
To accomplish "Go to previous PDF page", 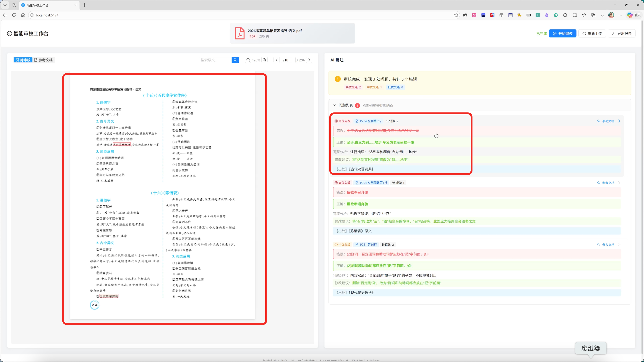I will pos(276,60).
